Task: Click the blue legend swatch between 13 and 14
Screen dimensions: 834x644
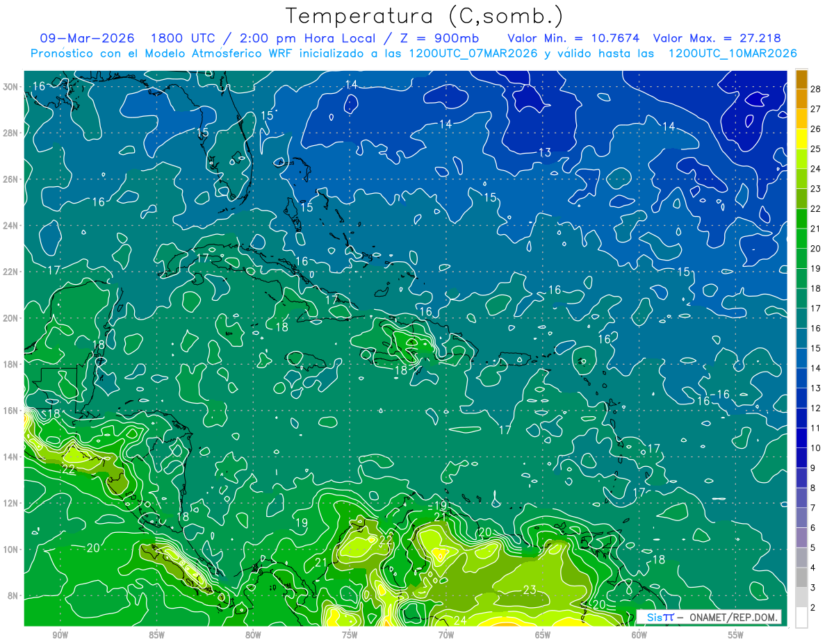Action: click(801, 378)
